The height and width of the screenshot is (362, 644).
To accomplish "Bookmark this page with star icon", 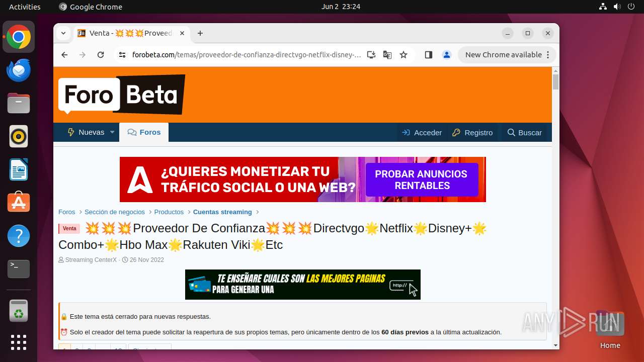I will (404, 55).
